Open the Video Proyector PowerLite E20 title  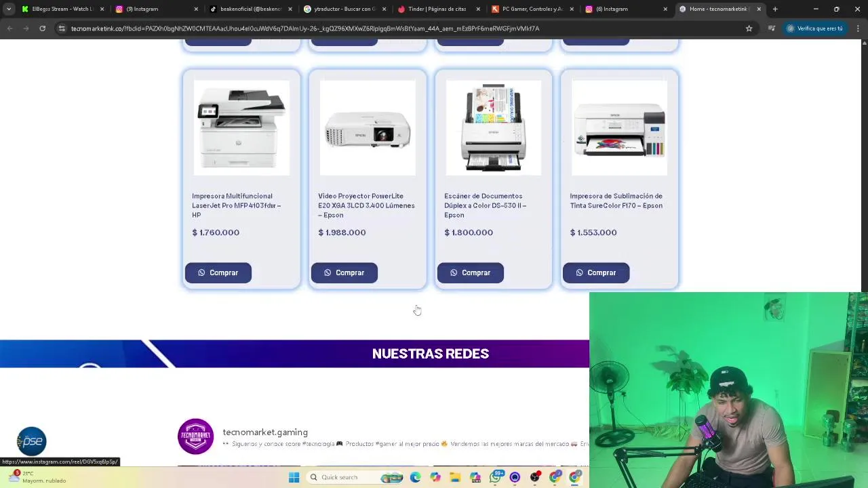(366, 205)
